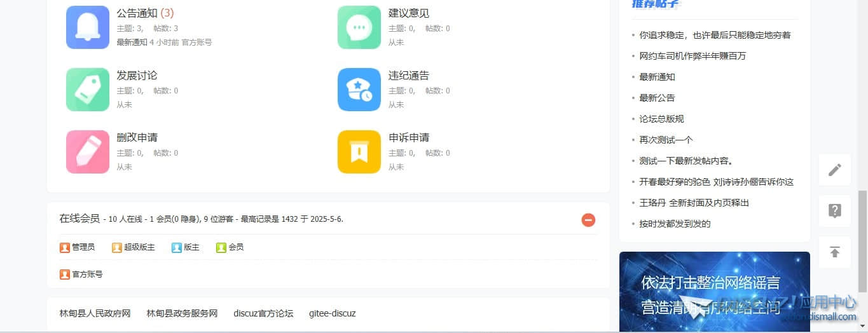The height and width of the screenshot is (333, 868).
Task: Click the floating question help icon
Action: pyautogui.click(x=835, y=211)
